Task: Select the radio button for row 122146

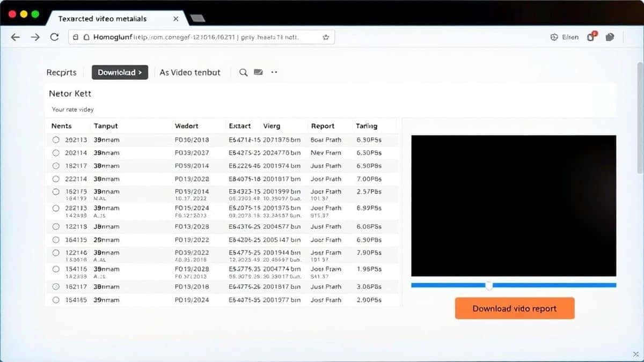Action: [x=56, y=253]
